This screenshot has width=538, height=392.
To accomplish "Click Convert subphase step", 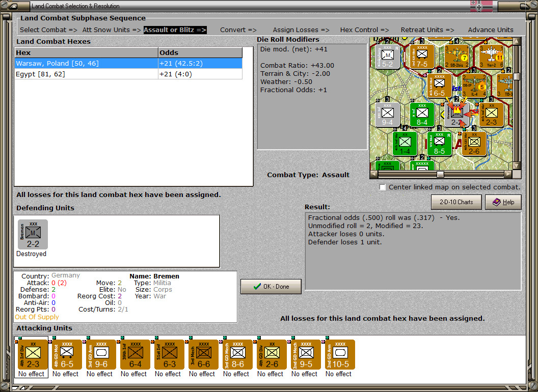I will point(238,30).
